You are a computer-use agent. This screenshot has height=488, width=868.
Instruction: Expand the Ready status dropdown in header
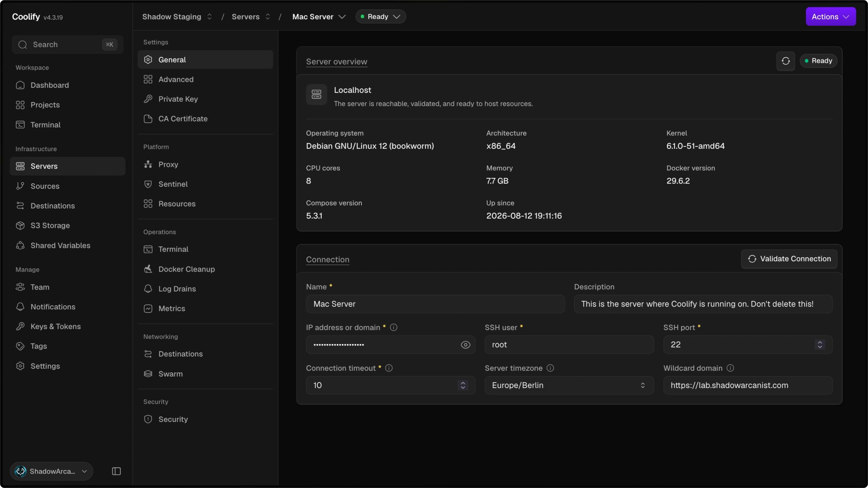pos(380,16)
